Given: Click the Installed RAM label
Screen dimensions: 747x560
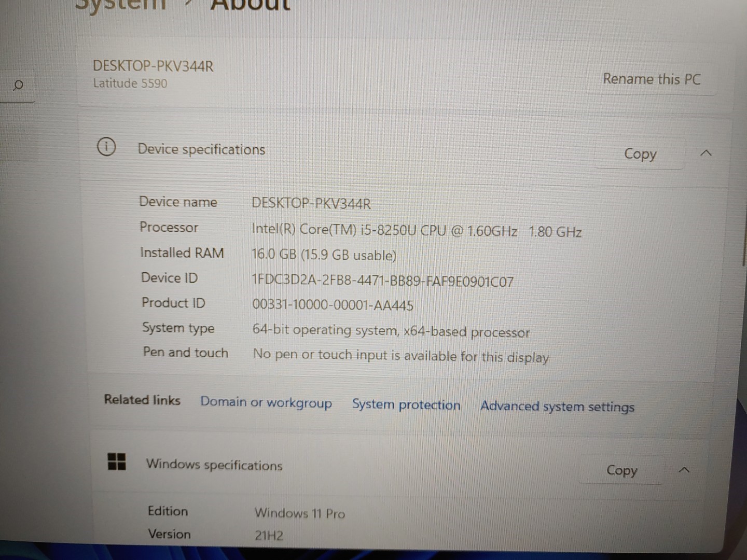Looking at the screenshot, I should point(182,253).
